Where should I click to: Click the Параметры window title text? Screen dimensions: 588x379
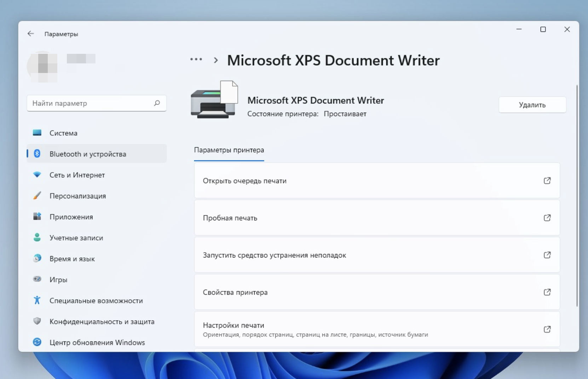point(61,34)
